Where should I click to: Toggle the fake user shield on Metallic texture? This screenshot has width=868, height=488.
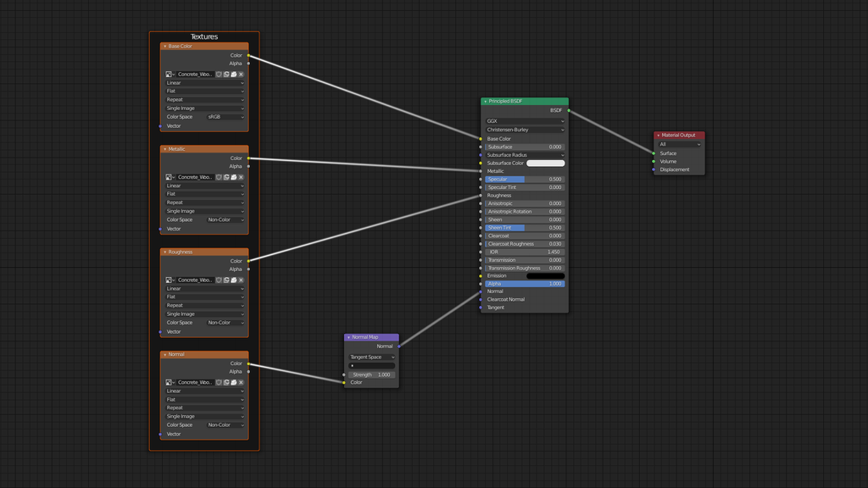pos(219,177)
